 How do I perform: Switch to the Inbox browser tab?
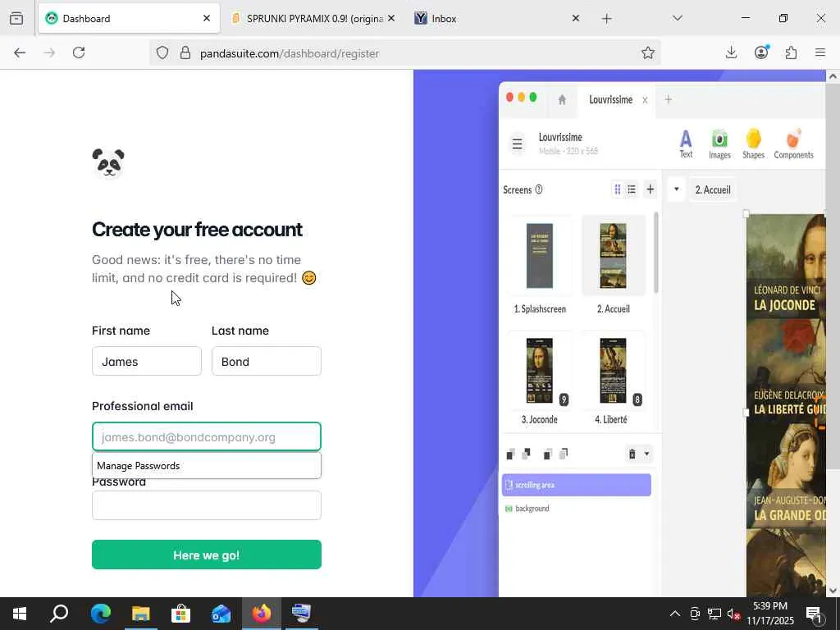point(495,18)
